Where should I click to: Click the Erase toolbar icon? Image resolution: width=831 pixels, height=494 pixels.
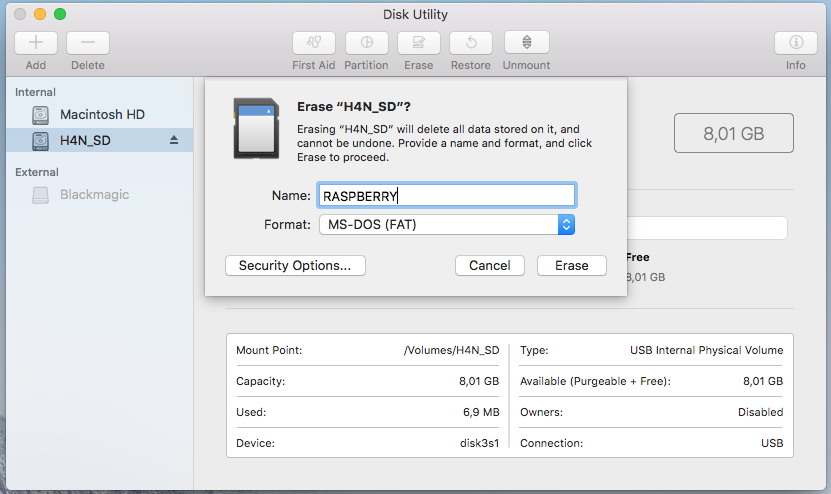[419, 43]
